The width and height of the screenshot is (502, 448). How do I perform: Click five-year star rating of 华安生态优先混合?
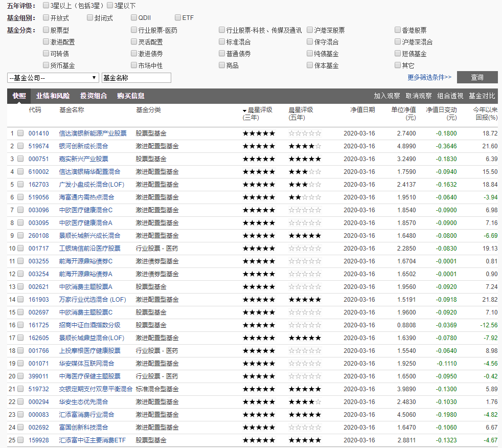(305, 402)
